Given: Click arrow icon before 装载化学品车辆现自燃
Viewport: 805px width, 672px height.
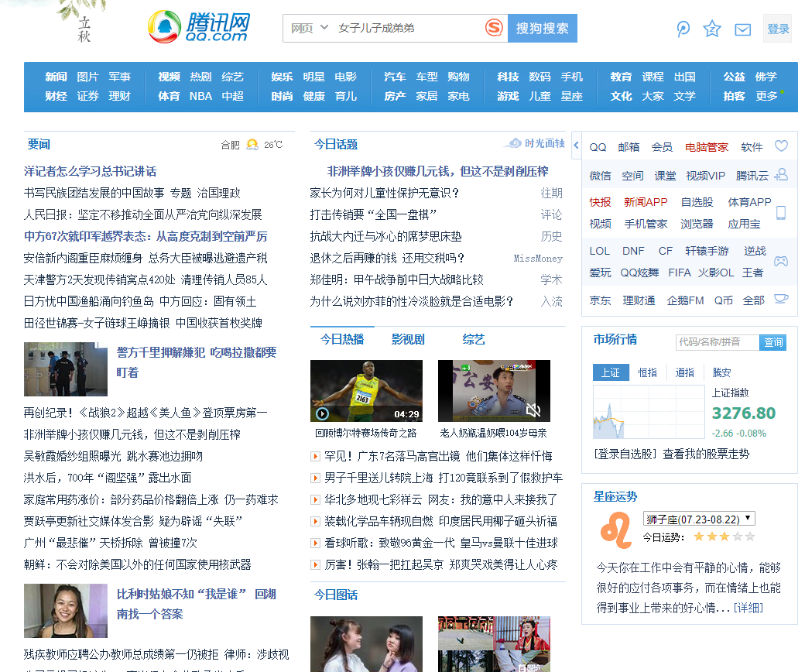Looking at the screenshot, I should coord(315,522).
